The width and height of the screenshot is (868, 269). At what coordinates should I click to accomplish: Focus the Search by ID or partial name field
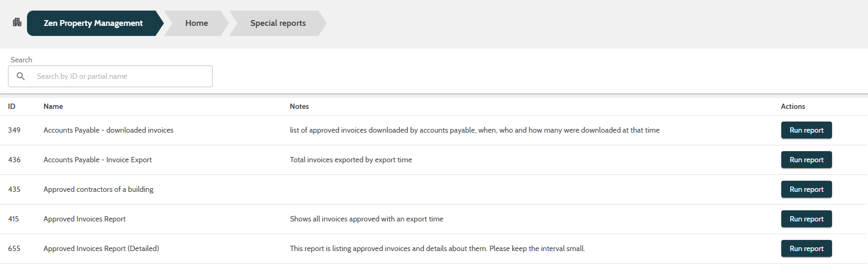pos(121,76)
